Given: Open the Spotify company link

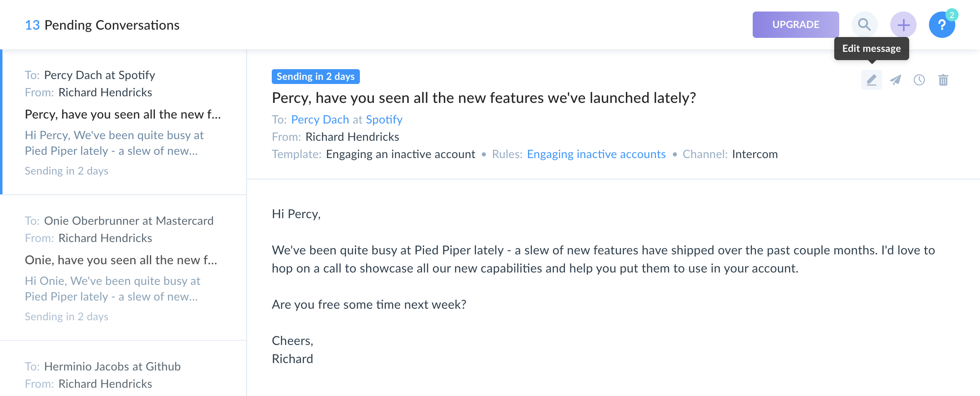Looking at the screenshot, I should [384, 119].
